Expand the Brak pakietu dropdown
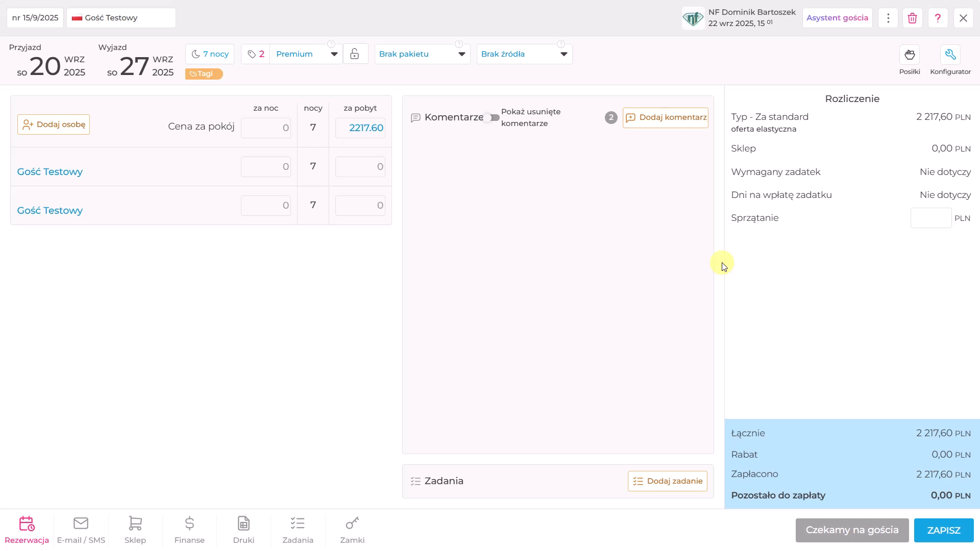This screenshot has height=551, width=980. (422, 54)
